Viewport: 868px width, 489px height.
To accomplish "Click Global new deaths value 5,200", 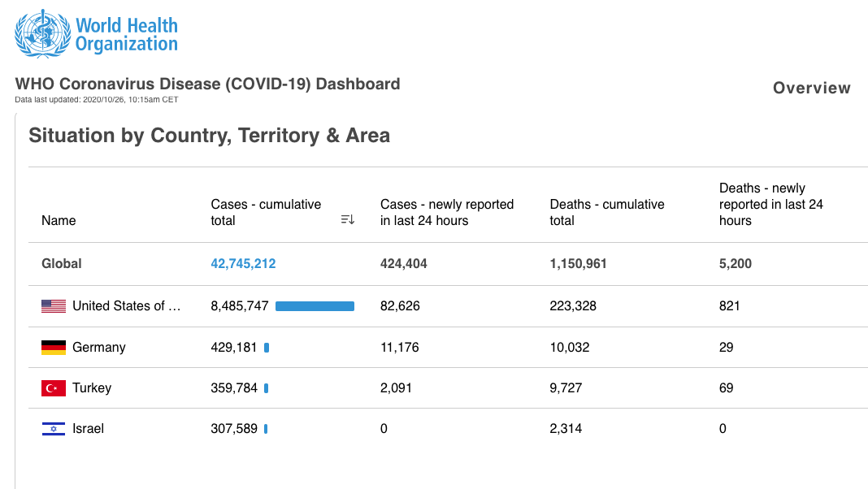I will point(736,264).
